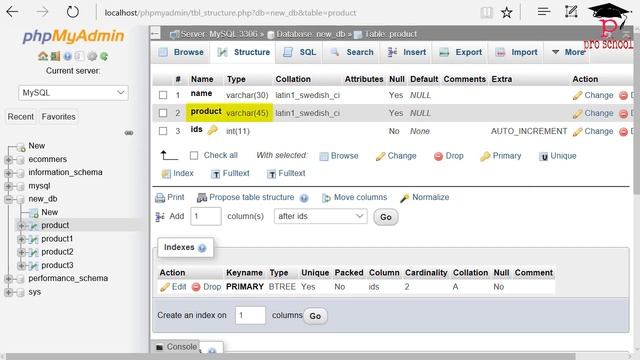640x360 pixels.
Task: Click the phpMyAdmin home icon
Action: (42, 56)
